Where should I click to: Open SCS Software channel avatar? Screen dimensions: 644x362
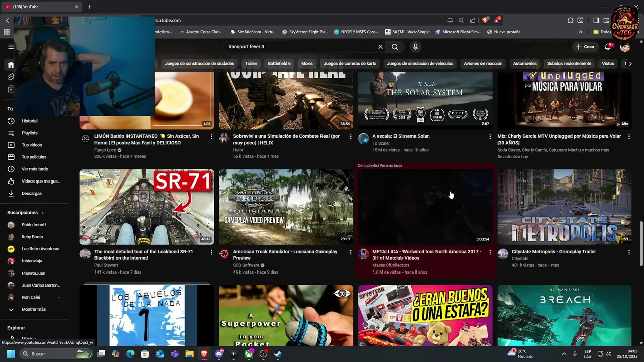click(x=224, y=254)
